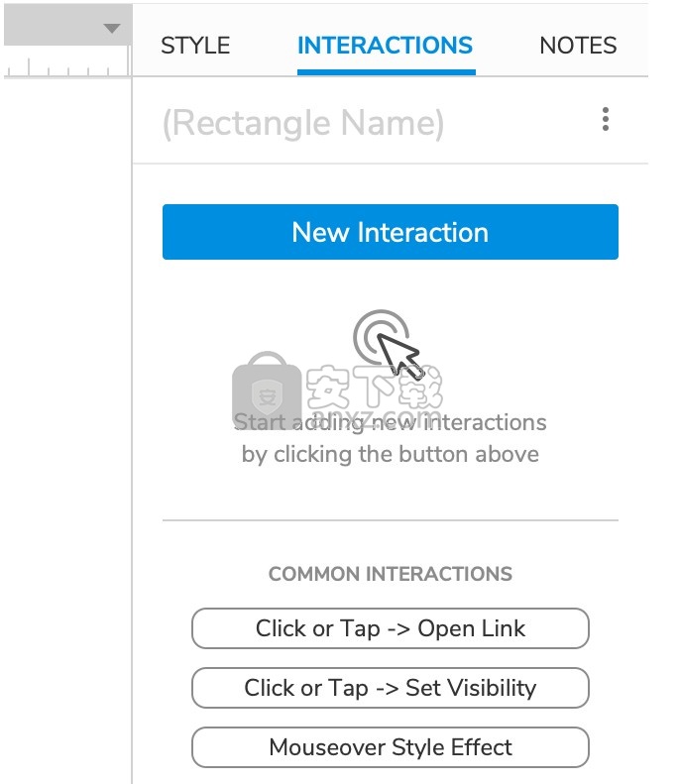Click the anxz.com watermark text
This screenshot has width=679, height=784.
(376, 416)
